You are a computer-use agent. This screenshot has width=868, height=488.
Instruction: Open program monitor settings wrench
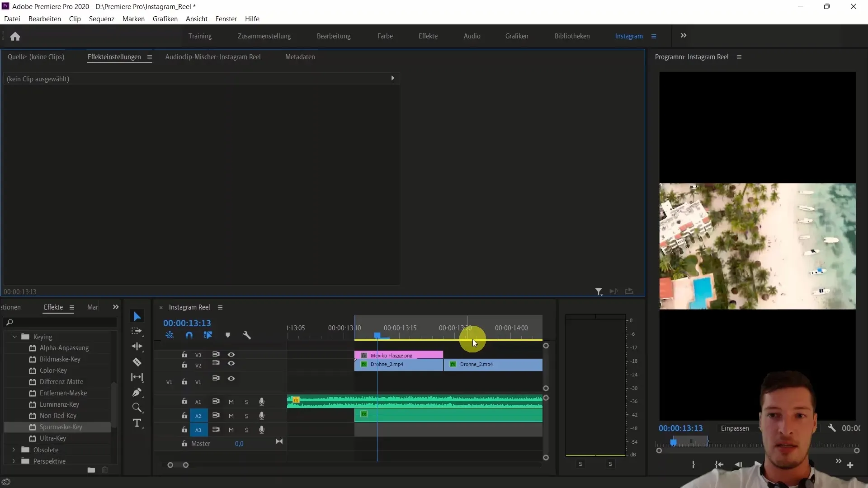[x=831, y=428]
